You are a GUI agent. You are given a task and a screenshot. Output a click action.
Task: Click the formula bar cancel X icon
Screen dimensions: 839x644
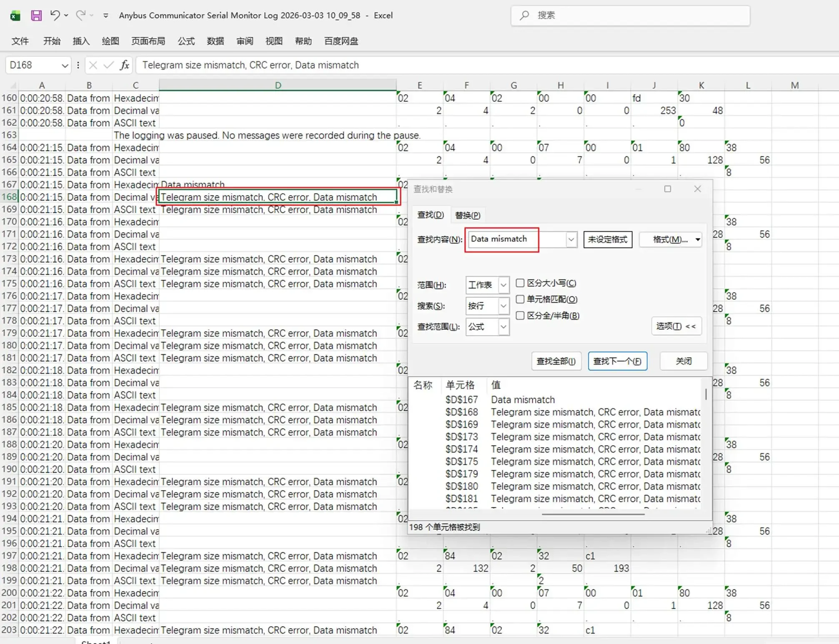93,65
